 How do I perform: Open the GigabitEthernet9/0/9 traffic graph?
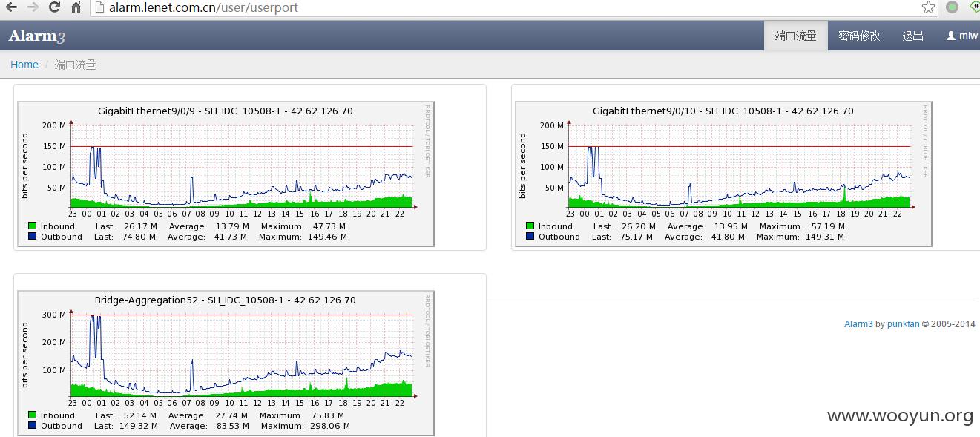tap(226, 174)
